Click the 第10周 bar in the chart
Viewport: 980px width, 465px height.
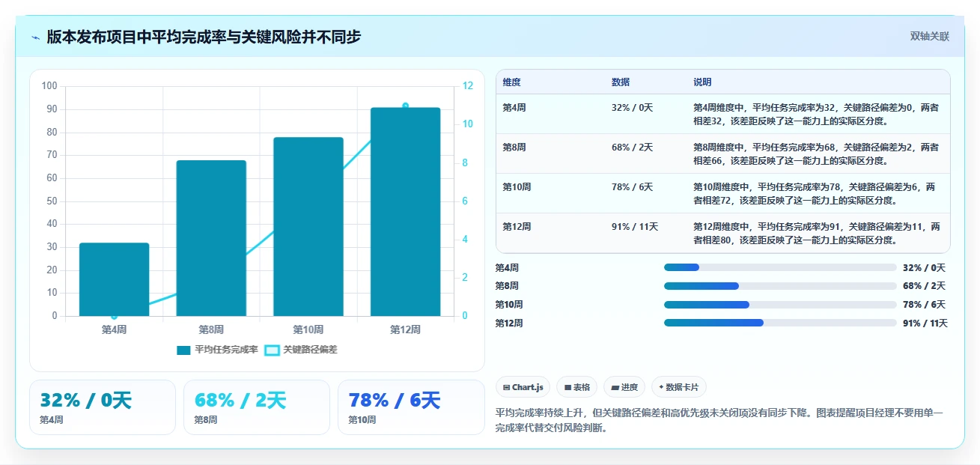tap(308, 227)
